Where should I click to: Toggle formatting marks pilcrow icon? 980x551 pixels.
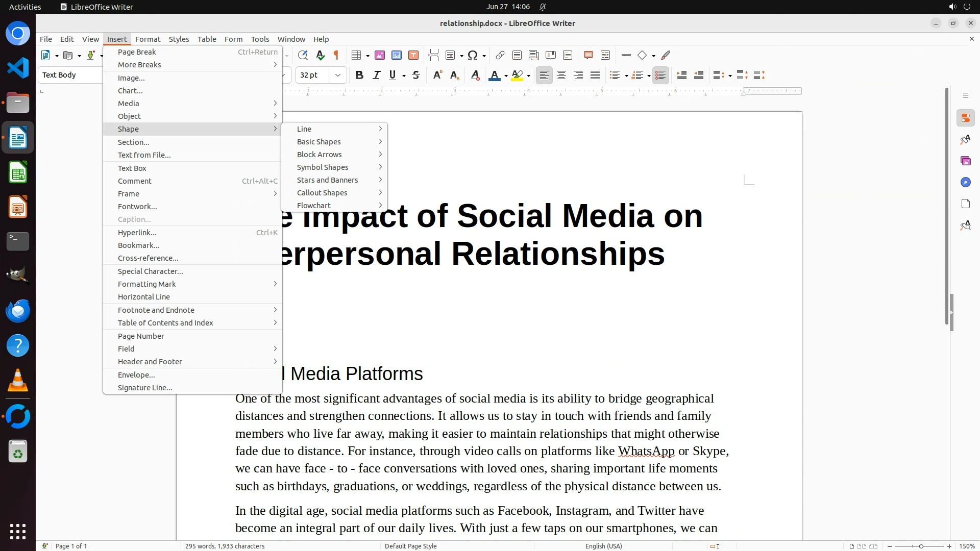[336, 55]
